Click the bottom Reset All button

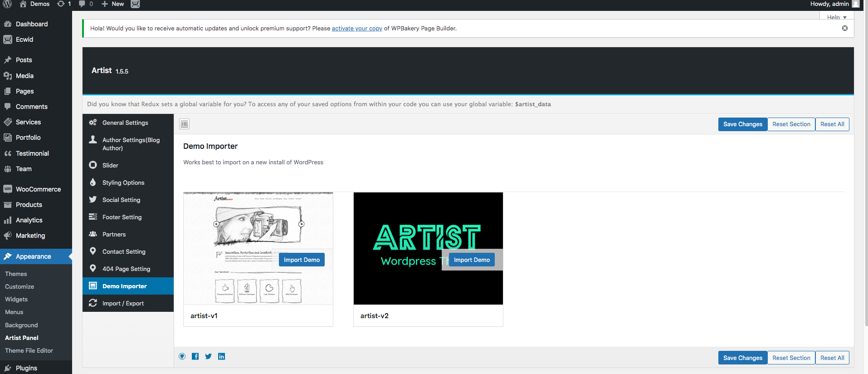[832, 358]
